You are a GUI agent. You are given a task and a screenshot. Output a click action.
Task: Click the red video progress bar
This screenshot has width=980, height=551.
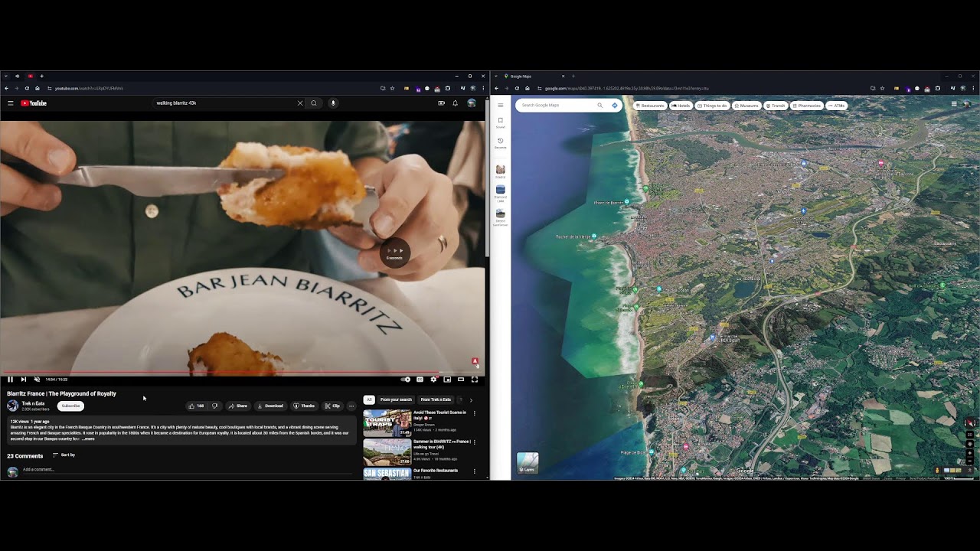click(x=230, y=373)
